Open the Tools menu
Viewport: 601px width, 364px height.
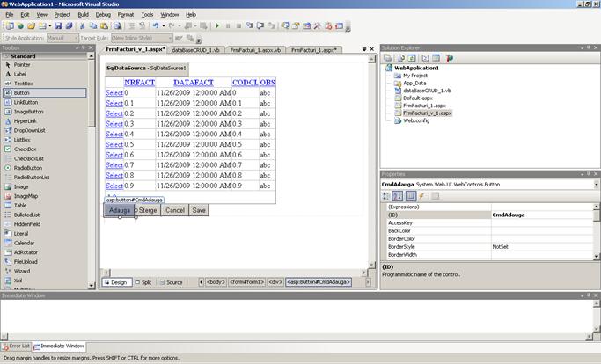pos(147,15)
